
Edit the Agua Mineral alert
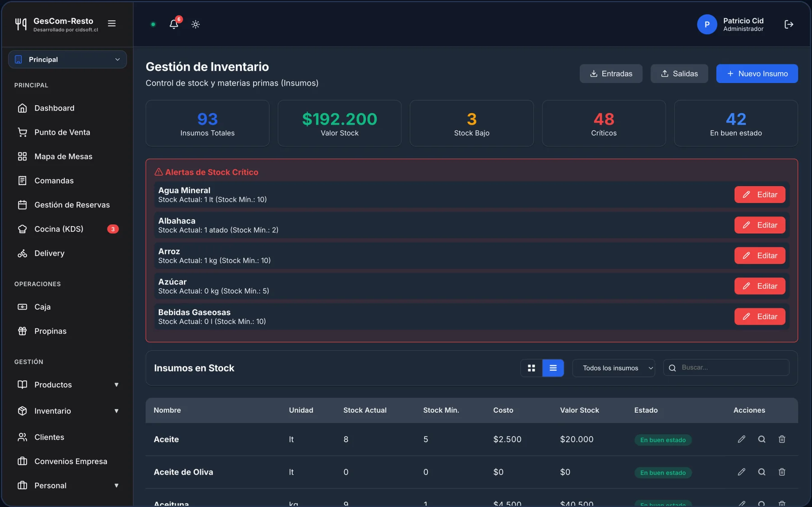[760, 195]
